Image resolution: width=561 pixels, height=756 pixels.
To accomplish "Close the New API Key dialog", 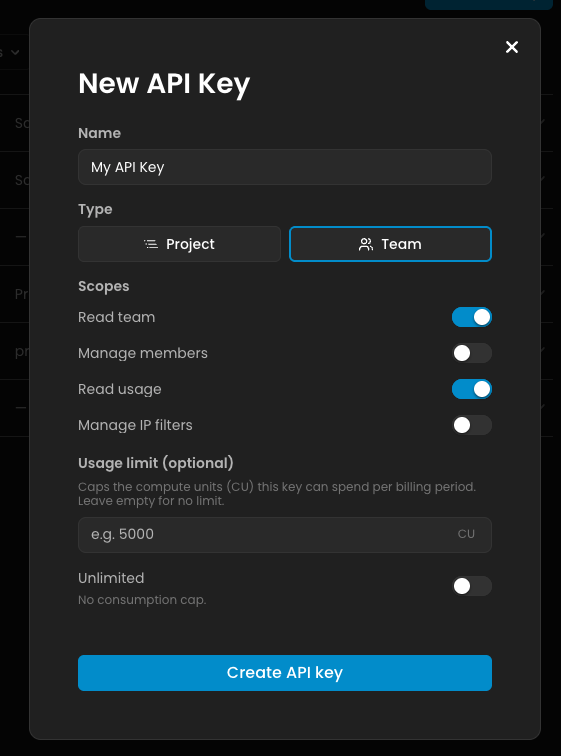I will (512, 47).
